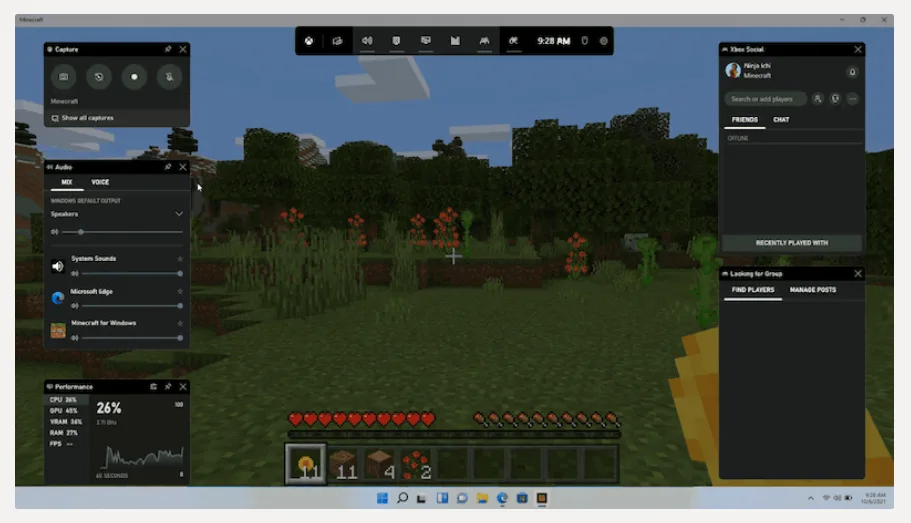Screen dimensions: 911x523
Task: Take a screenshot in Capture widget
Action: pos(63,77)
